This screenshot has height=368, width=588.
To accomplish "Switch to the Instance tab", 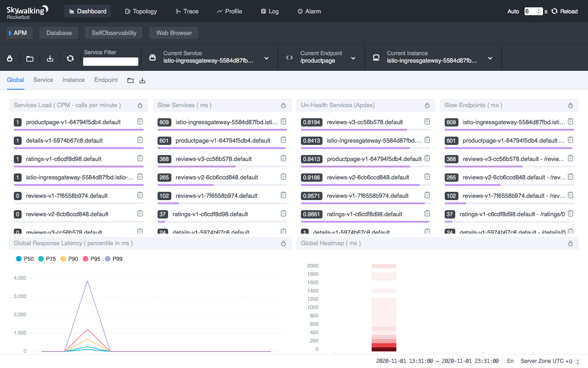I will [x=73, y=80].
